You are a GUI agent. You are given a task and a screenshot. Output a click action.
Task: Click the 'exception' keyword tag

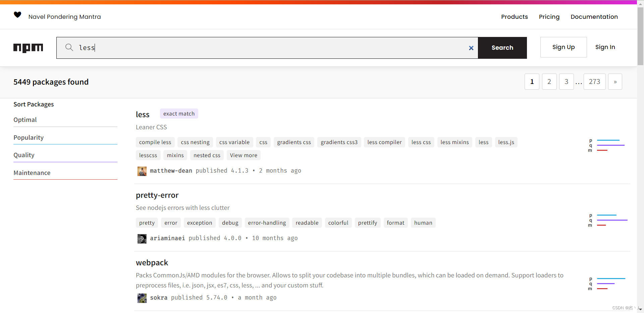click(x=200, y=223)
